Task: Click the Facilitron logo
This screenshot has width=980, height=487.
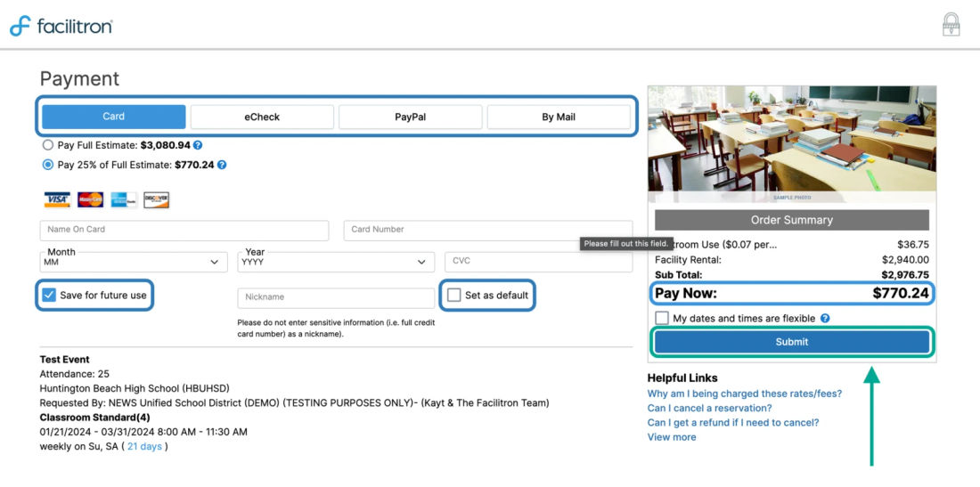Action: [61, 26]
